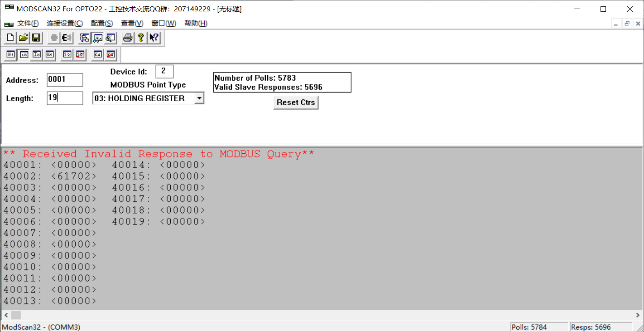Toggle the Show Data glasses icon
The width and height of the screenshot is (644, 332).
point(97,38)
